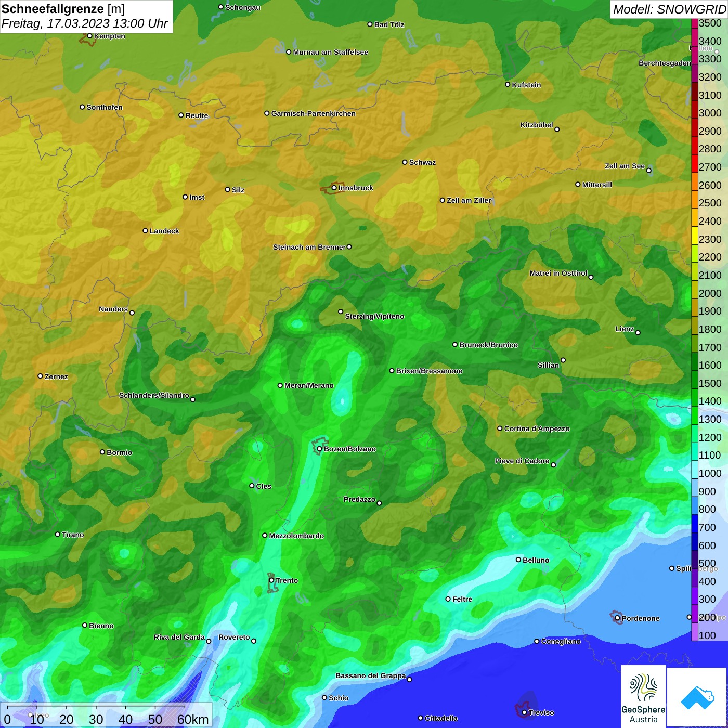Click the Zernez location dot
The height and width of the screenshot is (728, 728).
[40, 376]
